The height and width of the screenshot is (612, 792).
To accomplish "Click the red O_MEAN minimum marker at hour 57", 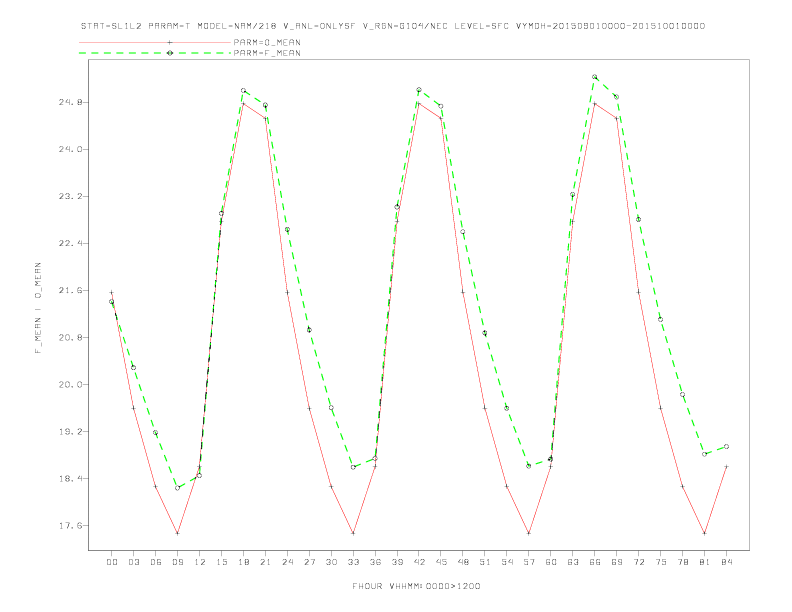I will (x=528, y=533).
